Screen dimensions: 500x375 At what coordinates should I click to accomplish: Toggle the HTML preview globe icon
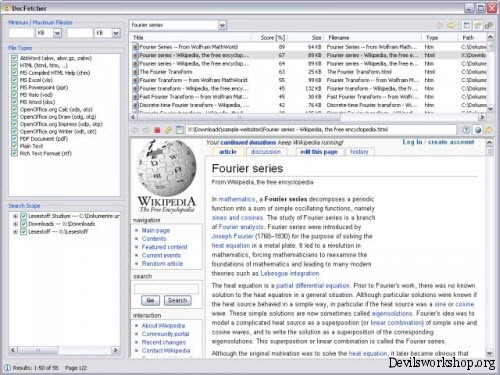478,130
